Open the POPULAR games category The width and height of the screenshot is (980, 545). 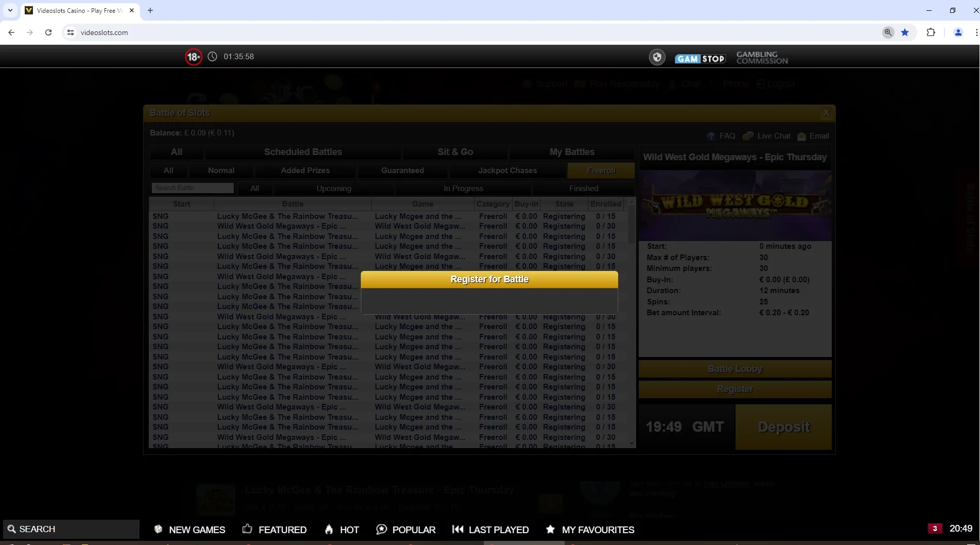[406, 530]
